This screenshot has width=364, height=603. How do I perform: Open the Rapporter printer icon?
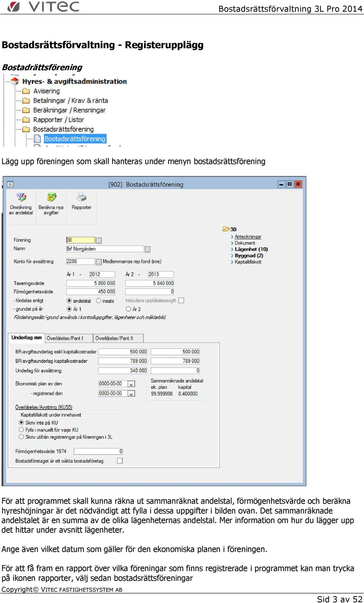coord(82,197)
